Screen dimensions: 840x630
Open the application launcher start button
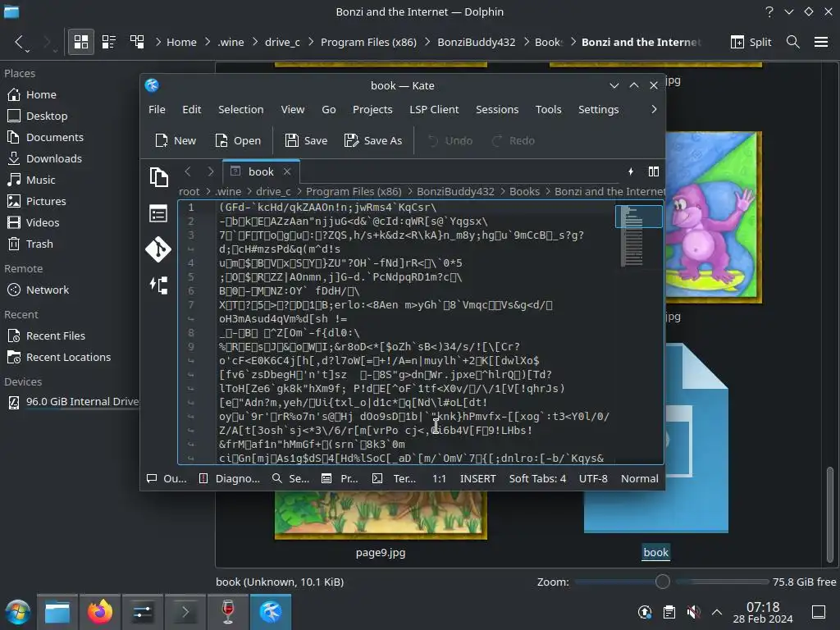(x=17, y=612)
